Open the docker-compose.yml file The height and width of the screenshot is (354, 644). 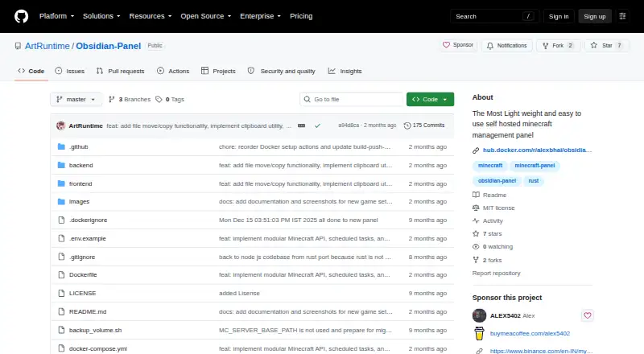[x=98, y=348]
